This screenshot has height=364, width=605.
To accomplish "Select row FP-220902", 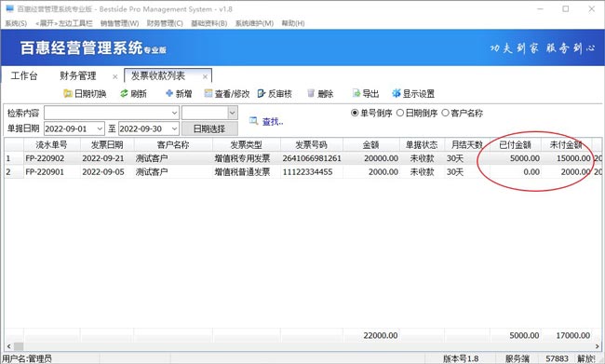I will pyautogui.click(x=302, y=158).
